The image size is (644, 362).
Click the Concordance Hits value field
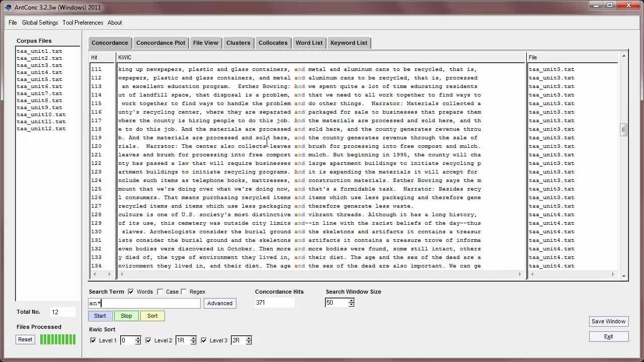(274, 303)
